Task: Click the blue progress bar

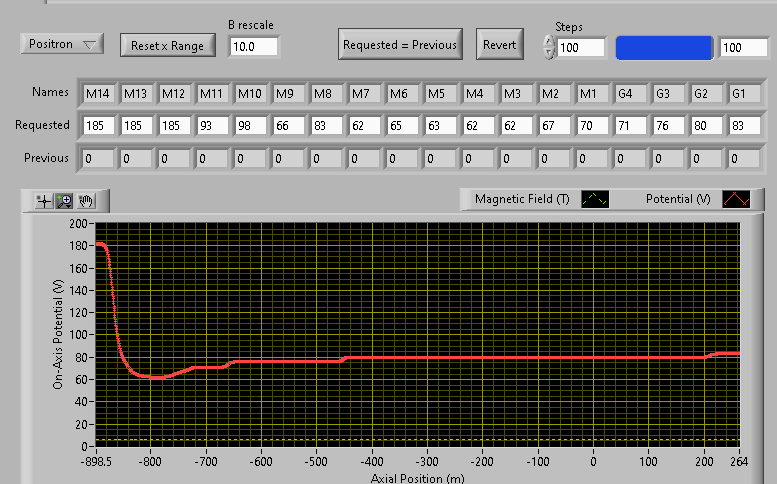Action: [664, 47]
